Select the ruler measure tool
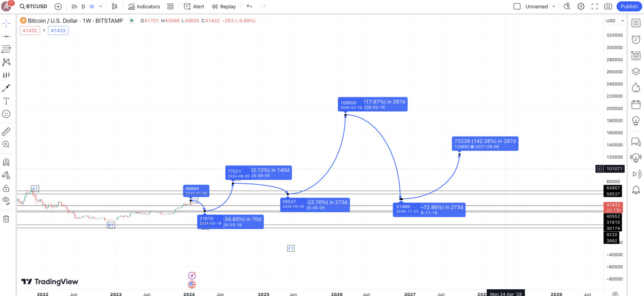The height and width of the screenshot is (296, 644). click(x=6, y=131)
